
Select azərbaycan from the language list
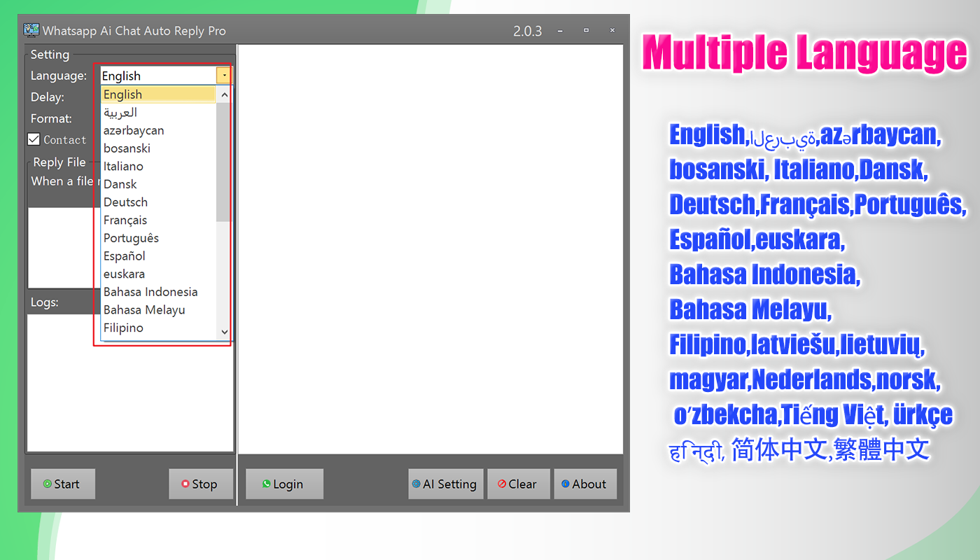[159, 130]
